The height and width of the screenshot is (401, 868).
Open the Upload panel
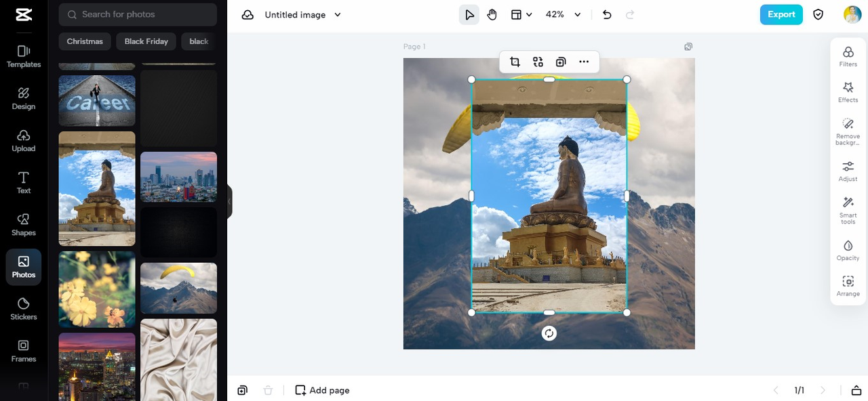tap(24, 140)
